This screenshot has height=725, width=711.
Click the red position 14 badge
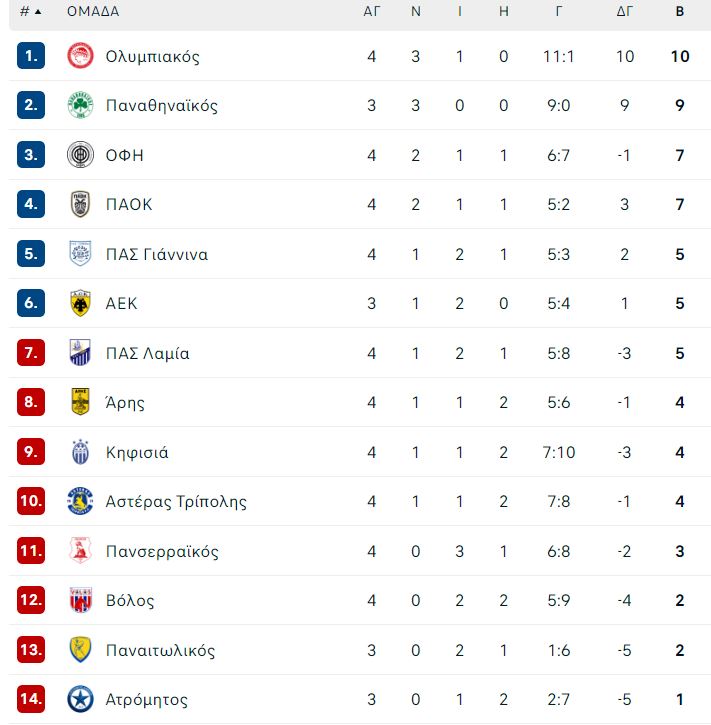click(31, 699)
